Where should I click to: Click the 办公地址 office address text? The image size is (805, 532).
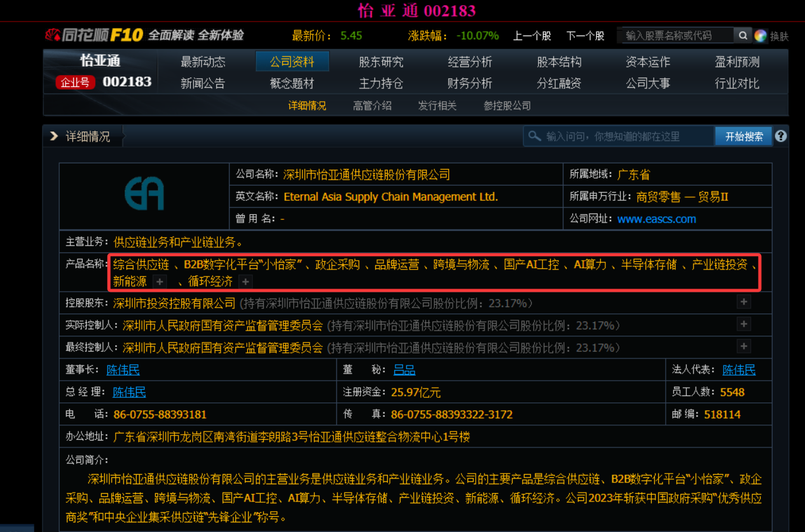[x=291, y=437]
